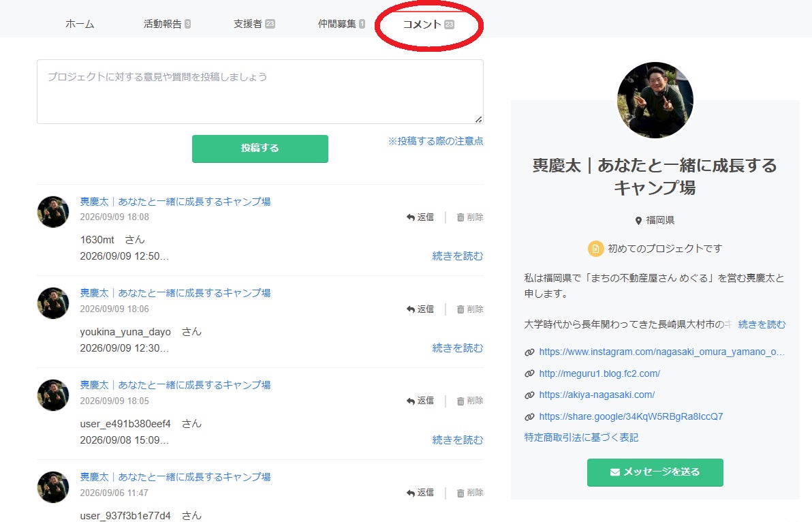This screenshot has height=522, width=812.
Task: Expand youkina_yuna_dayo comment with 続きを読む
Action: point(457,348)
